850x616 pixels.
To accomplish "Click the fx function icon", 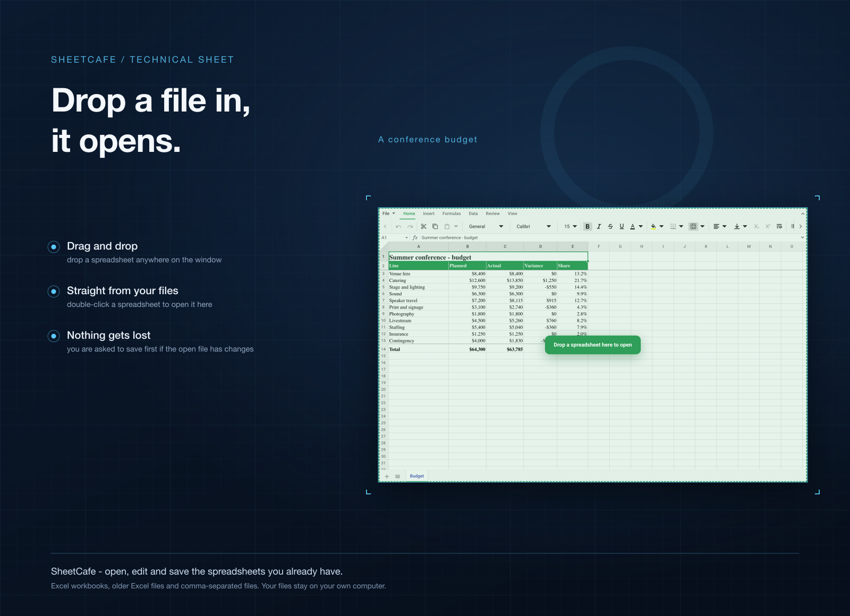I will click(x=415, y=238).
